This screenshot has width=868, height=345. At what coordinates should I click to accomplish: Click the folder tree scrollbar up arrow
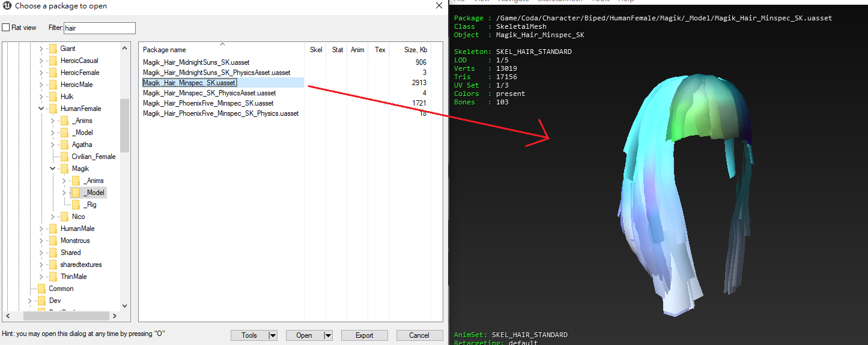pos(125,48)
